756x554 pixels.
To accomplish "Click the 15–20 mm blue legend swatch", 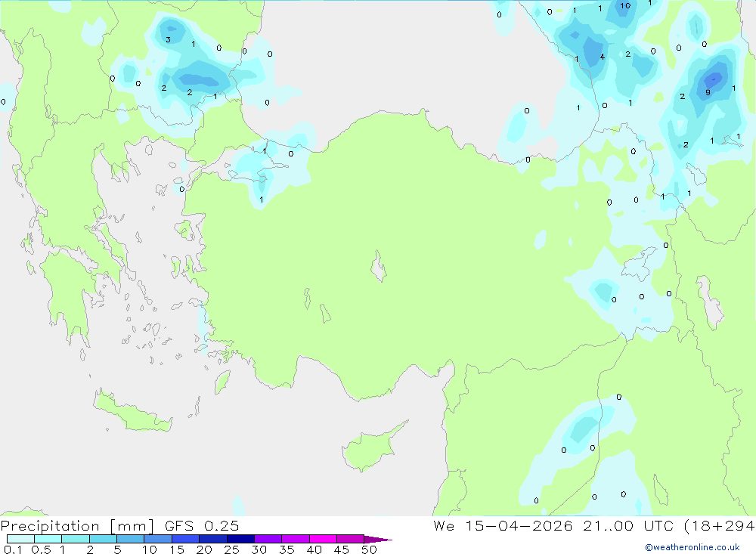I will (186, 539).
